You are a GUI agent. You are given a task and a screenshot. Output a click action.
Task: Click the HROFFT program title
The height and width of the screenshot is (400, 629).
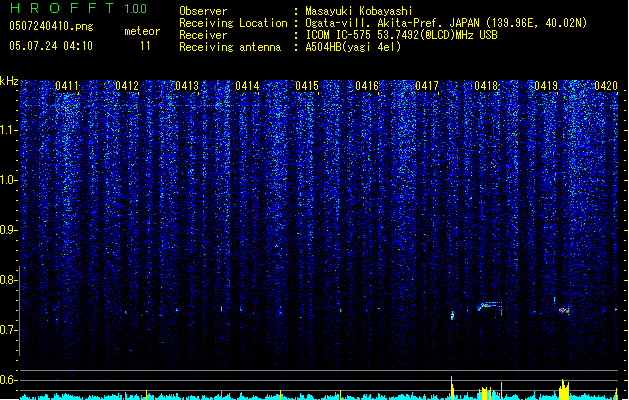62,8
